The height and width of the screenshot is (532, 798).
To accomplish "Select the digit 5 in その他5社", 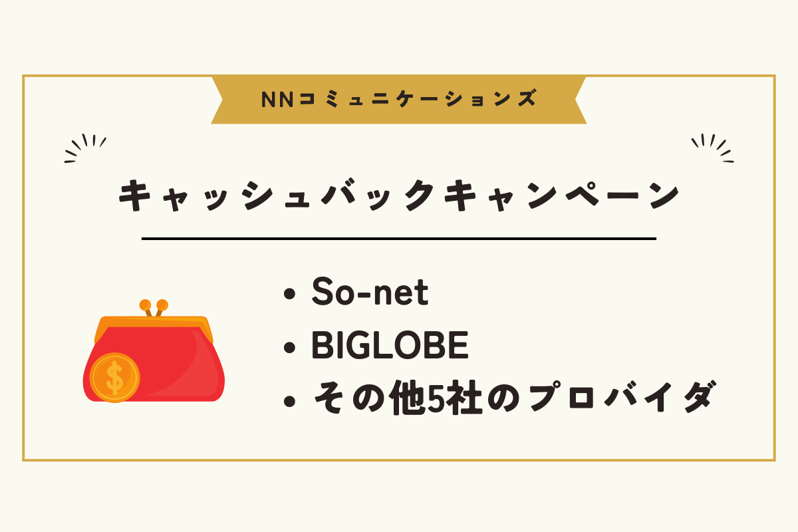I will coord(435,400).
